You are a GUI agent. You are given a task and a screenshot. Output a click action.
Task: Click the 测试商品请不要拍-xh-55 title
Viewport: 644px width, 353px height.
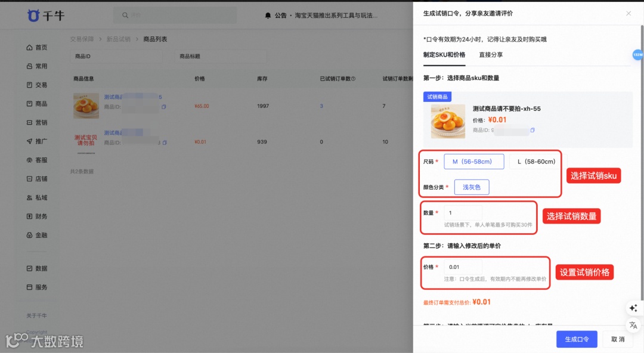point(506,109)
